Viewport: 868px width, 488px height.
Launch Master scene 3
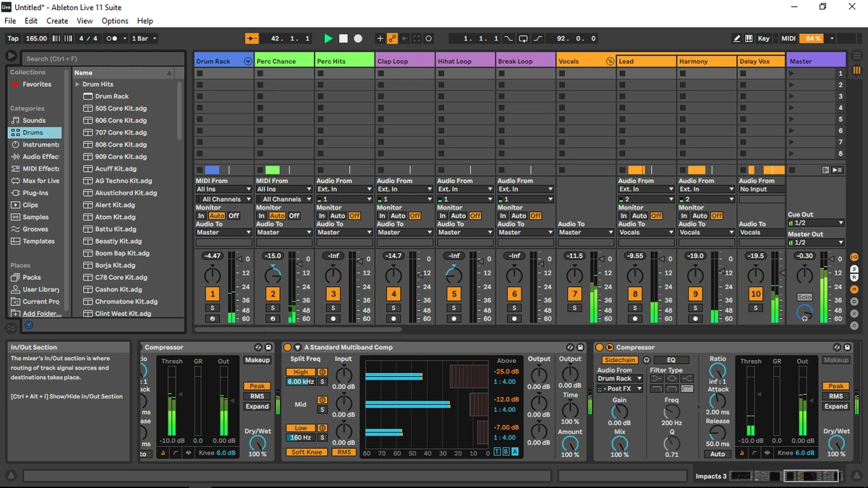(x=791, y=96)
